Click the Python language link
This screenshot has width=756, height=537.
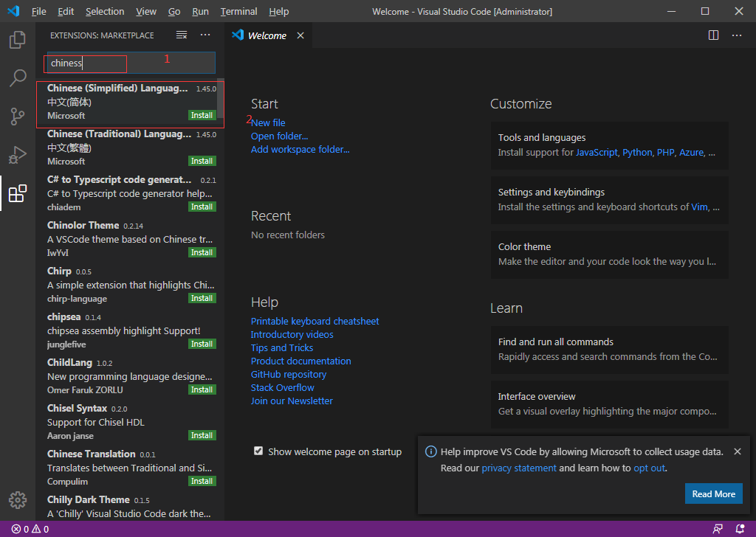click(x=637, y=152)
